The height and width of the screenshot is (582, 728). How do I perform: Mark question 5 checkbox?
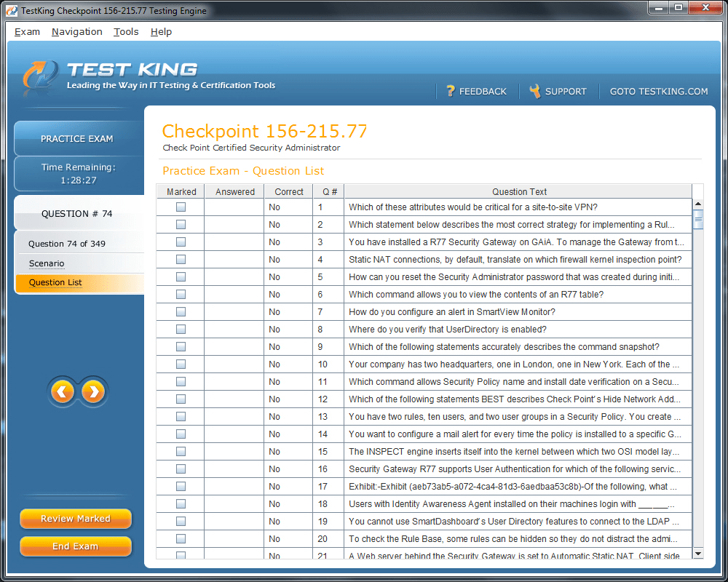(x=181, y=276)
